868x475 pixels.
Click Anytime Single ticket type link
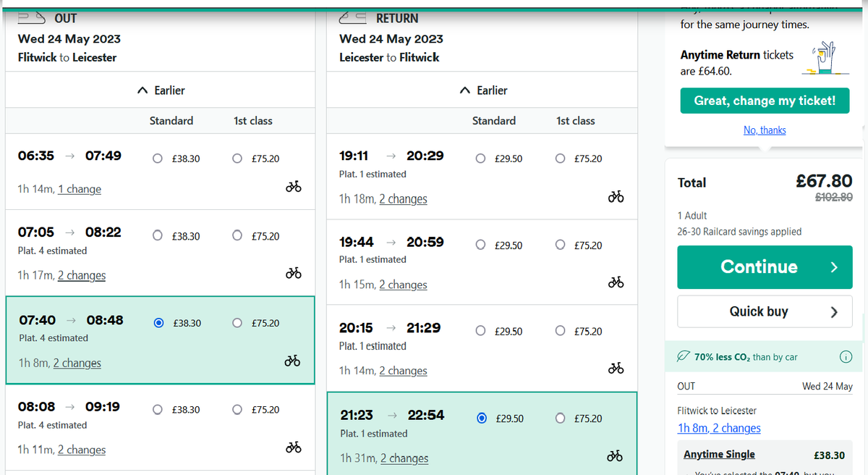[719, 454]
